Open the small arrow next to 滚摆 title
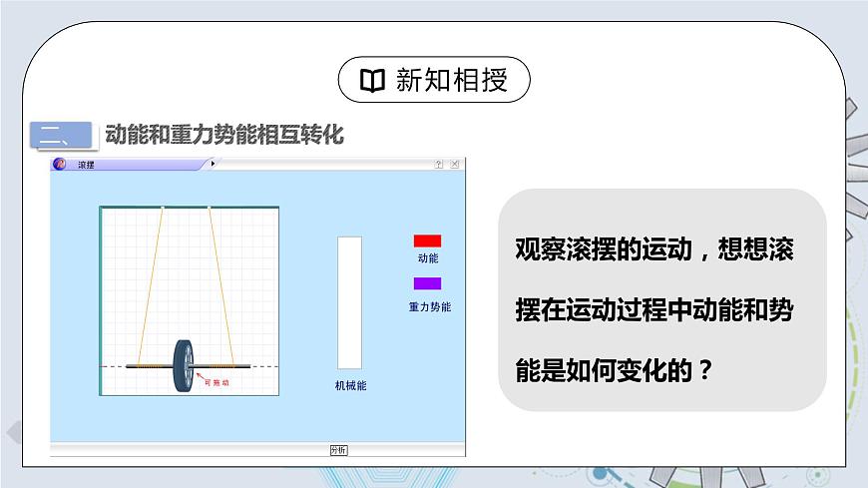Viewport: 868px width, 488px height. click(213, 164)
